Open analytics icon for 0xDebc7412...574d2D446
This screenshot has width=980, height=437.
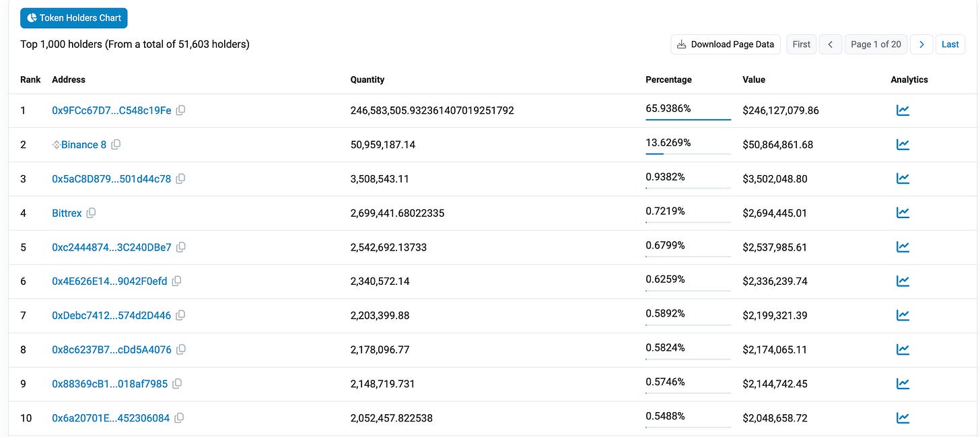pos(903,316)
